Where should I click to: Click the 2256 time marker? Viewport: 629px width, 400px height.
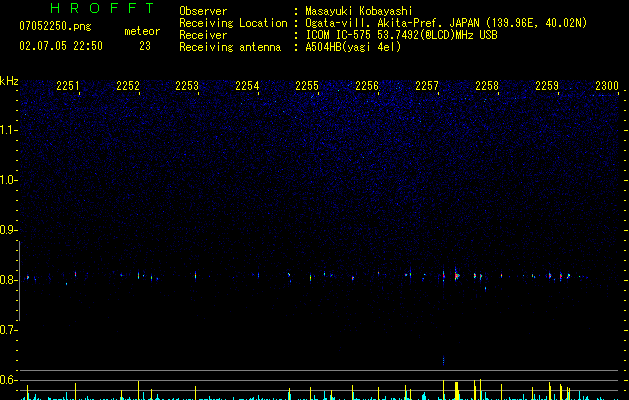[367, 86]
